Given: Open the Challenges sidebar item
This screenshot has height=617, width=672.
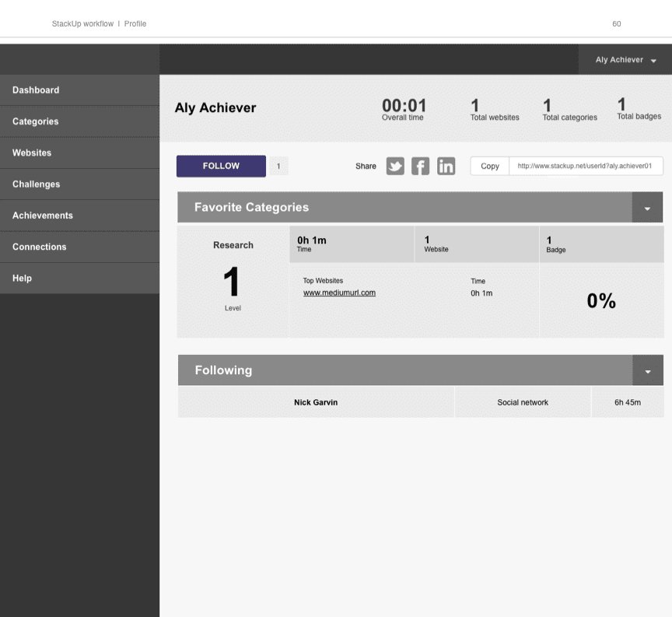Looking at the screenshot, I should click(x=36, y=184).
